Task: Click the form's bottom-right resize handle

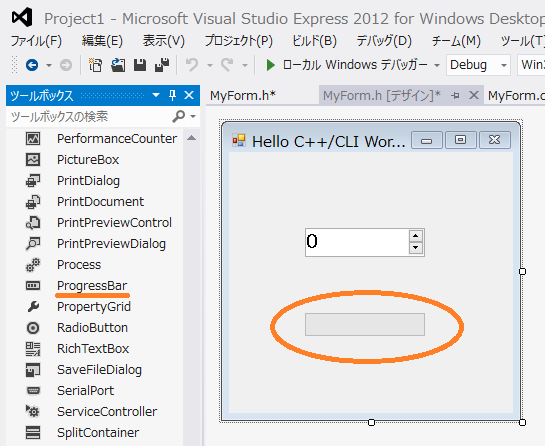Action: click(522, 422)
